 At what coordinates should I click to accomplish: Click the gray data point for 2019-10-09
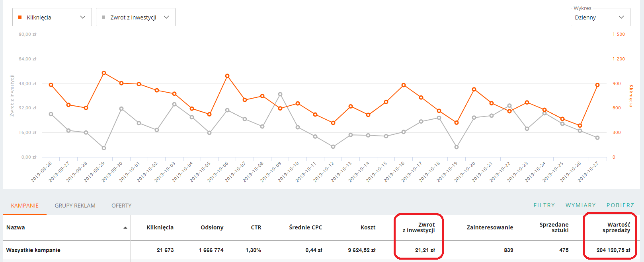pos(280,94)
